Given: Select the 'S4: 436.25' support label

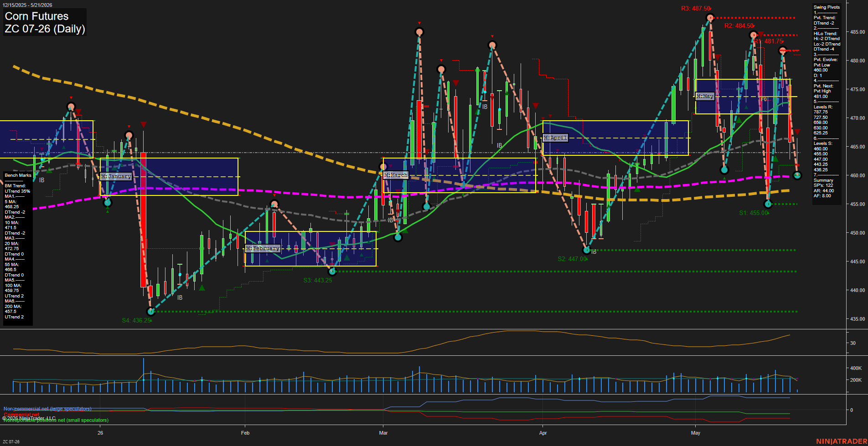Looking at the screenshot, I should (136, 320).
